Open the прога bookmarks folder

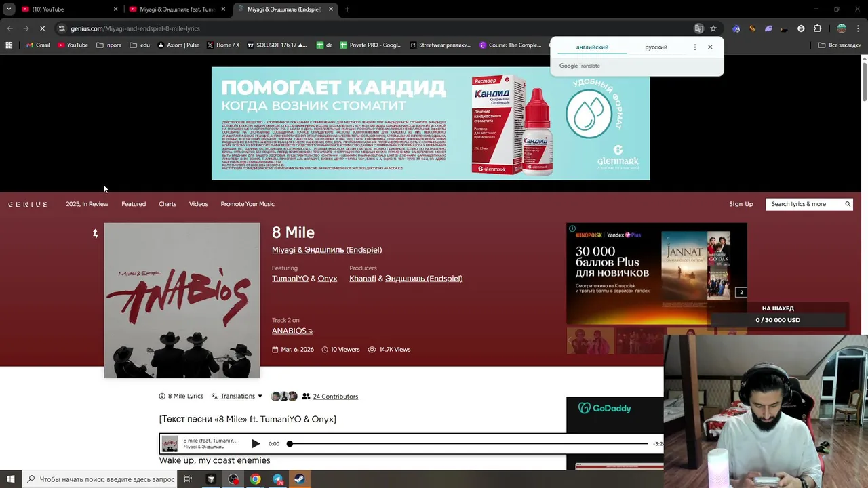(109, 45)
